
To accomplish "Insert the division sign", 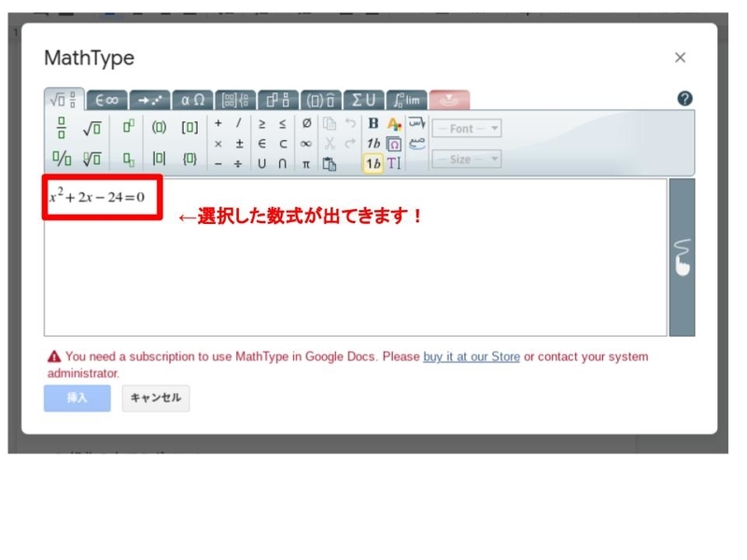I will 239,164.
